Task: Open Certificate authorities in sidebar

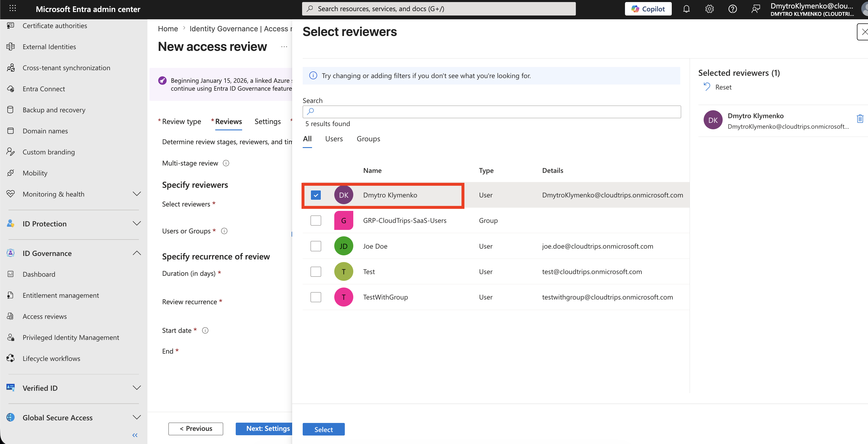Action: click(55, 26)
